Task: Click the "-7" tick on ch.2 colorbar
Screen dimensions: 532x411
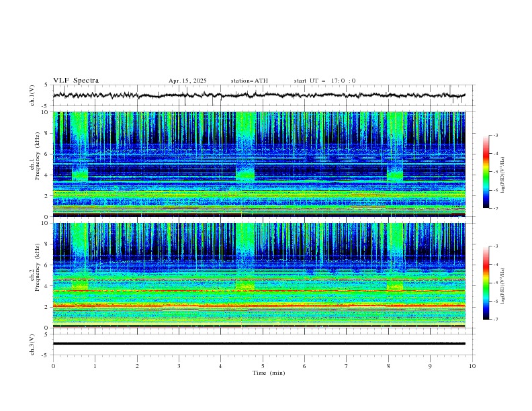Action: [496, 319]
